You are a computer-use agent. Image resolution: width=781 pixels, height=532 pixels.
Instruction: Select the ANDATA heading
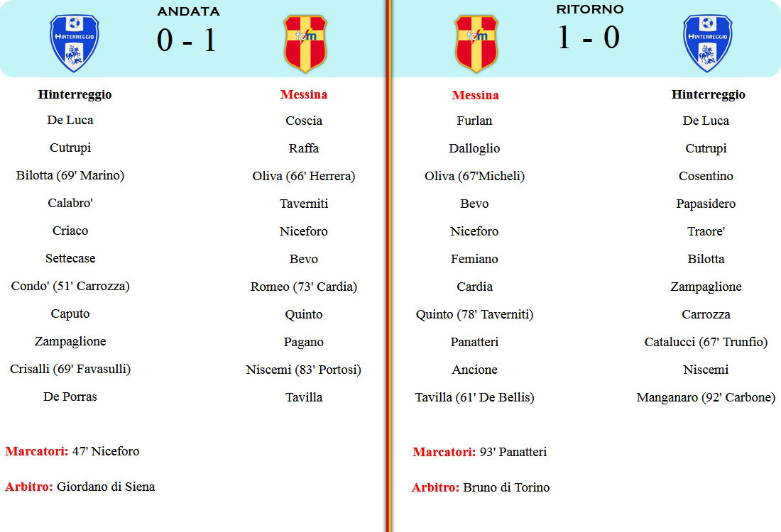[188, 11]
